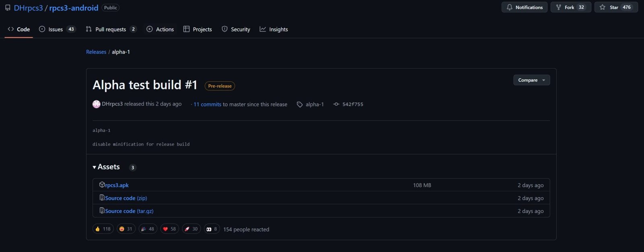This screenshot has height=252, width=644.
Task: Open the Security tab
Action: 236,29
